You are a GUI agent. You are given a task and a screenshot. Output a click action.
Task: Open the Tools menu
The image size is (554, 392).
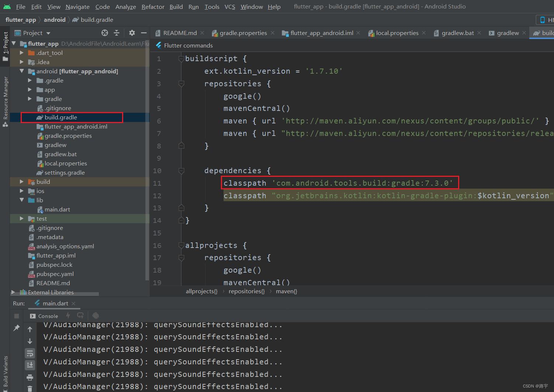(212, 7)
